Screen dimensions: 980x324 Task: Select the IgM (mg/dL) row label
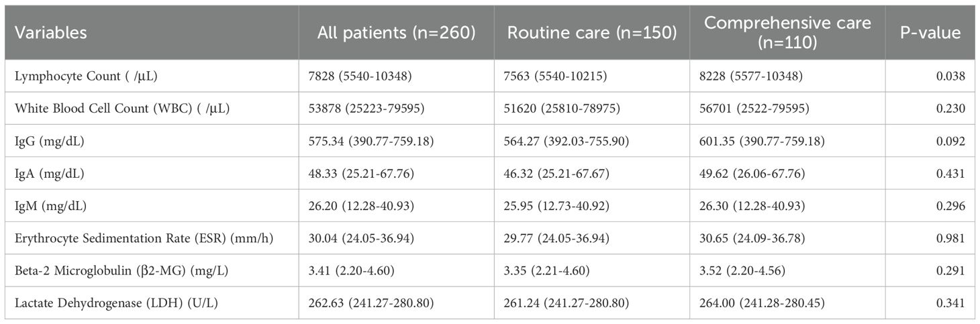pyautogui.click(x=45, y=206)
